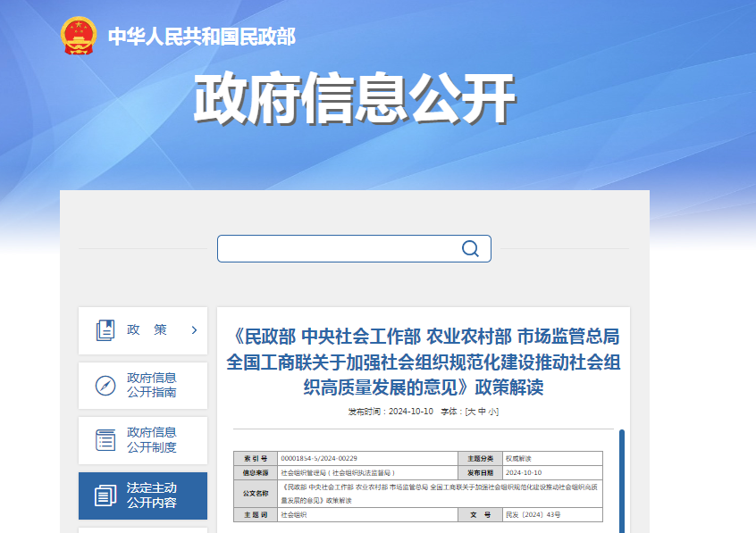Click the blue vertical scrollbar of the article

[x=622, y=481]
